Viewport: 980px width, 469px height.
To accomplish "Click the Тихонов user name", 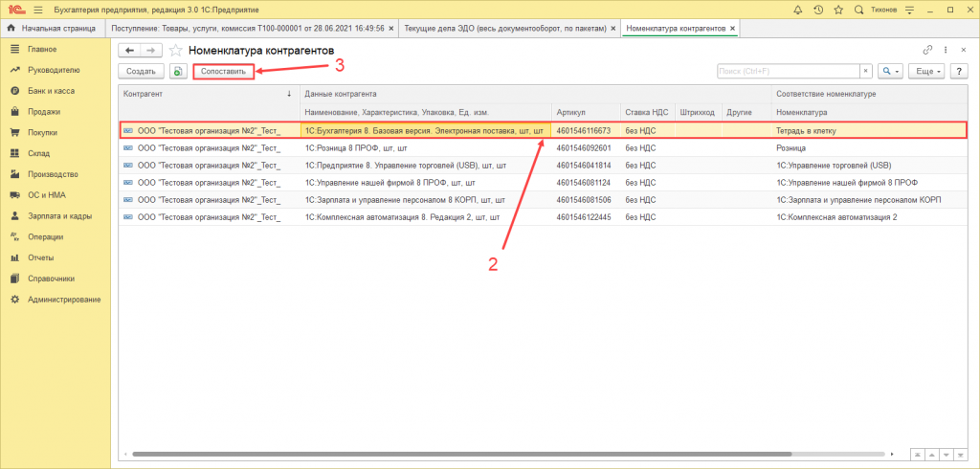I will [x=883, y=10].
